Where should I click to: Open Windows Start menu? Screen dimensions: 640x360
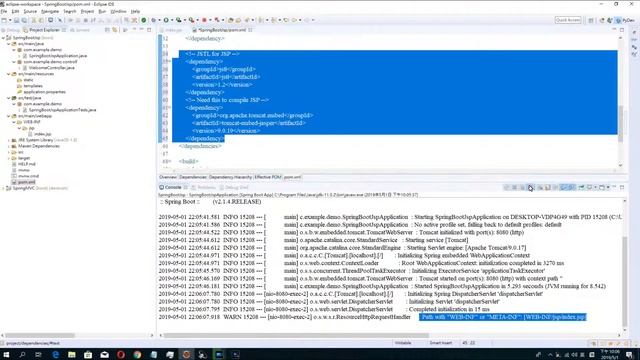[6, 354]
